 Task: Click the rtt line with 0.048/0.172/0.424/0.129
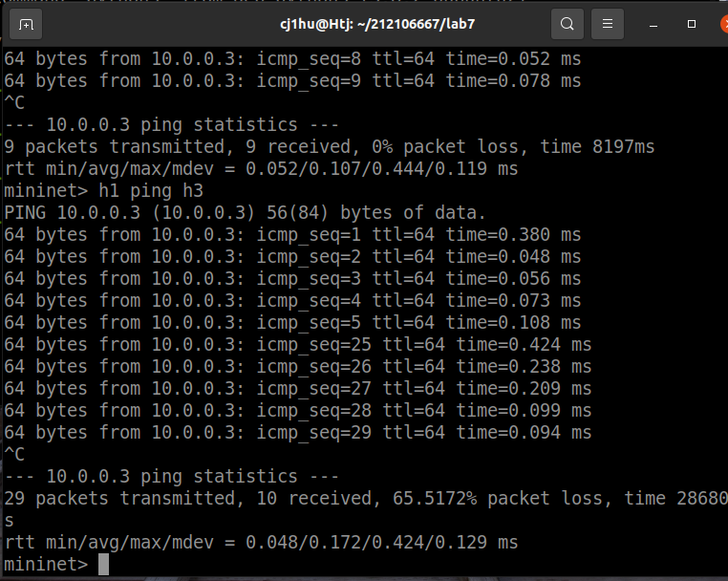tap(261, 543)
